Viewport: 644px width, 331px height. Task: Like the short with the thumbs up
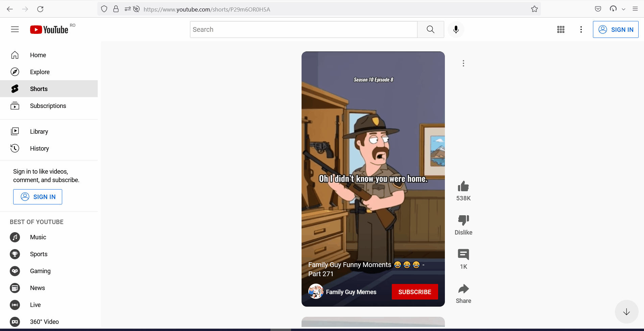click(x=463, y=185)
